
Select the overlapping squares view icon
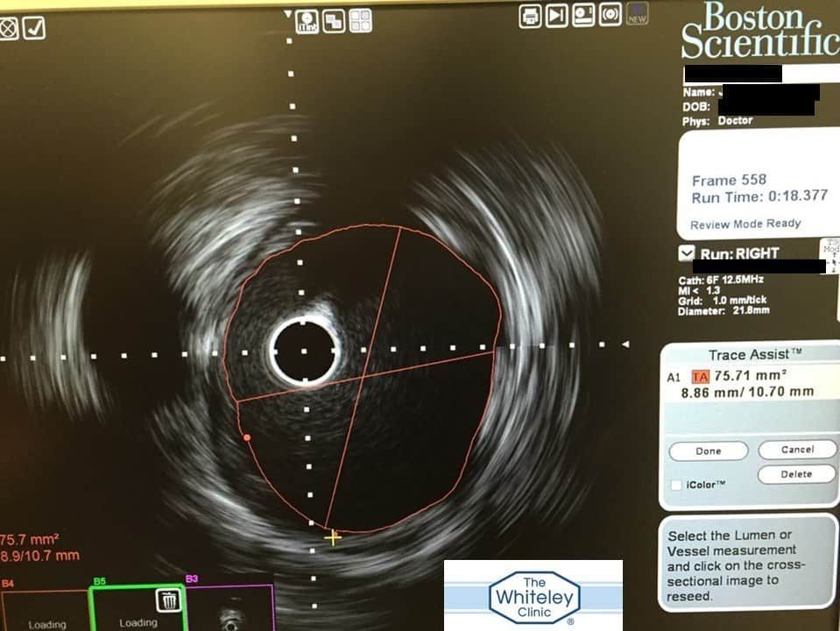coord(334,21)
